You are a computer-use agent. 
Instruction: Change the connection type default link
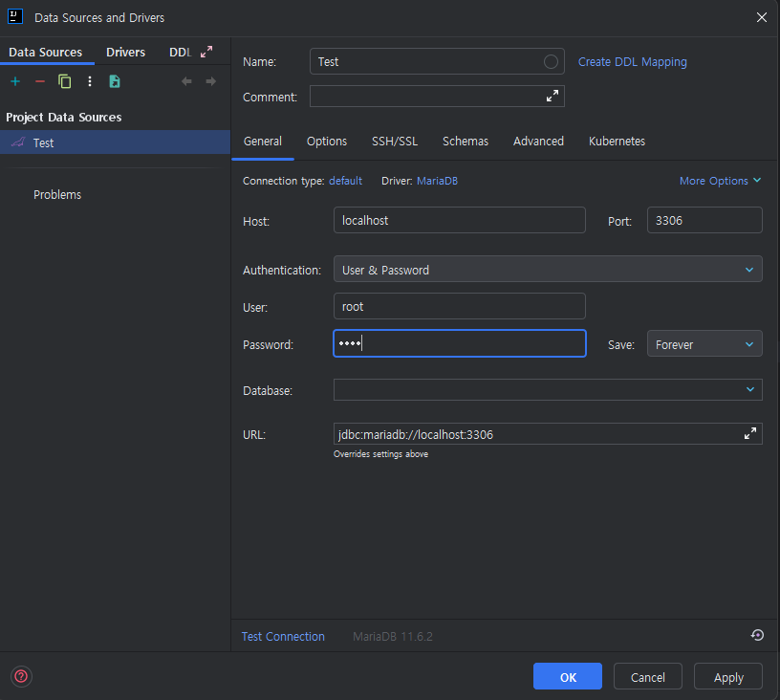345,181
